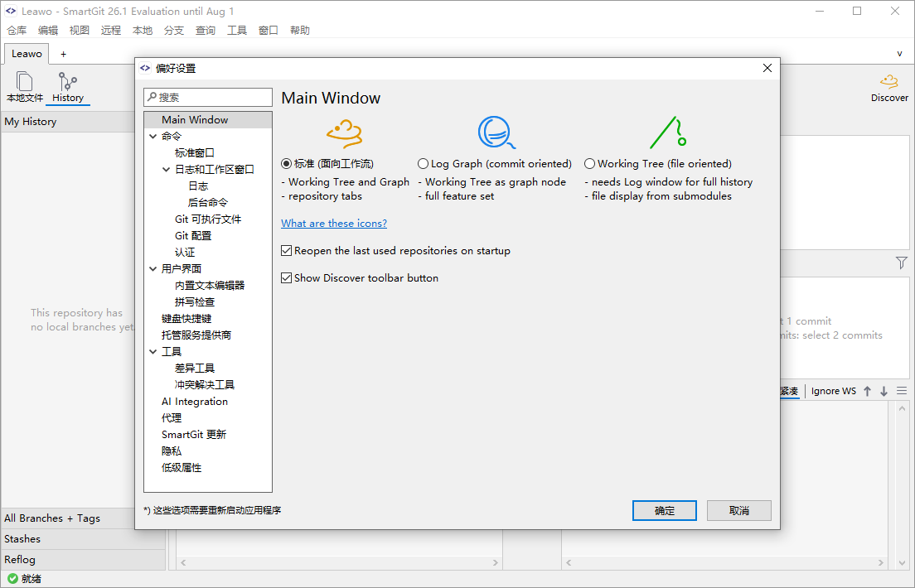Collapse the 用户界面 tree node
Image resolution: width=915 pixels, height=588 pixels.
click(152, 269)
